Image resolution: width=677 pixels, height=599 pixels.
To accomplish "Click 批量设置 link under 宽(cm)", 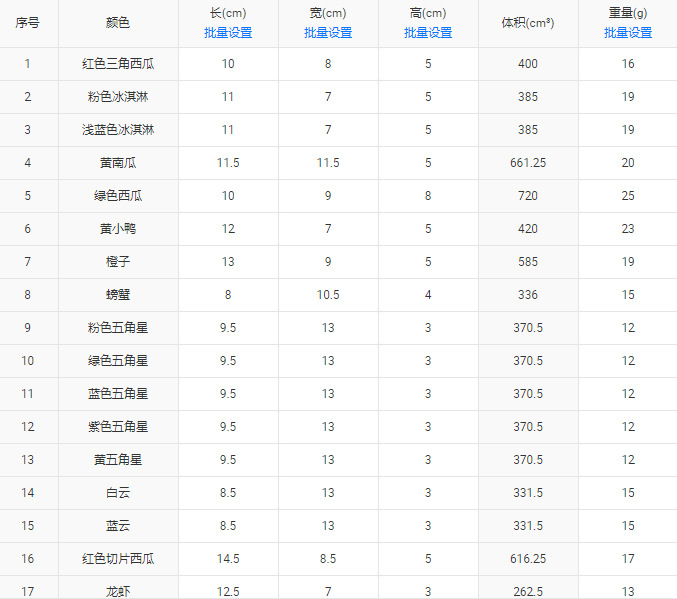I will (x=328, y=33).
